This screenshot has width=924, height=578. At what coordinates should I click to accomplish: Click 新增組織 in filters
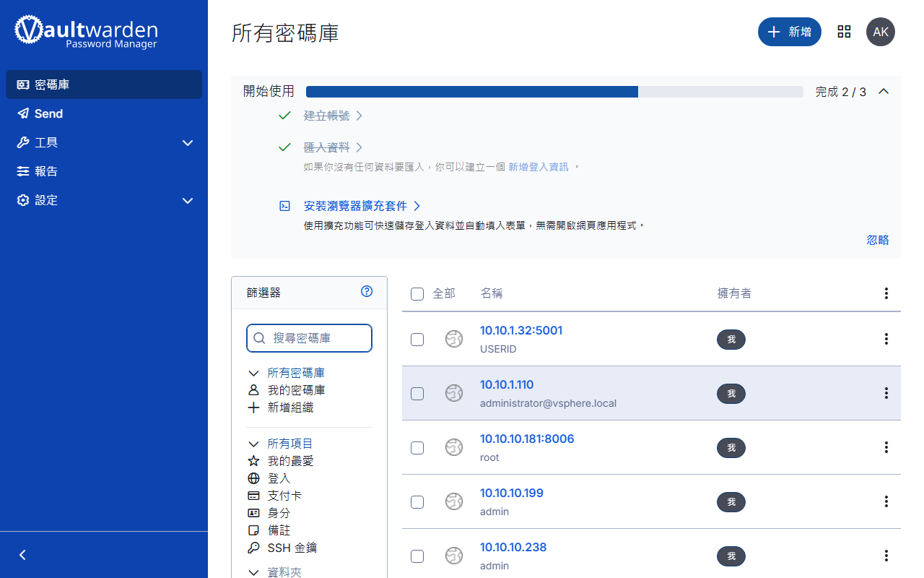(290, 407)
